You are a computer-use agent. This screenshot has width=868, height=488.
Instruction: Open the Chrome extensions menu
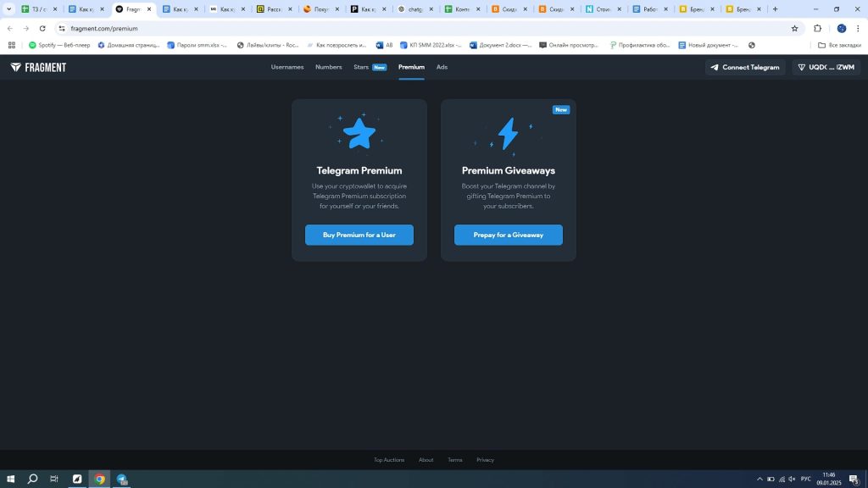coord(818,28)
